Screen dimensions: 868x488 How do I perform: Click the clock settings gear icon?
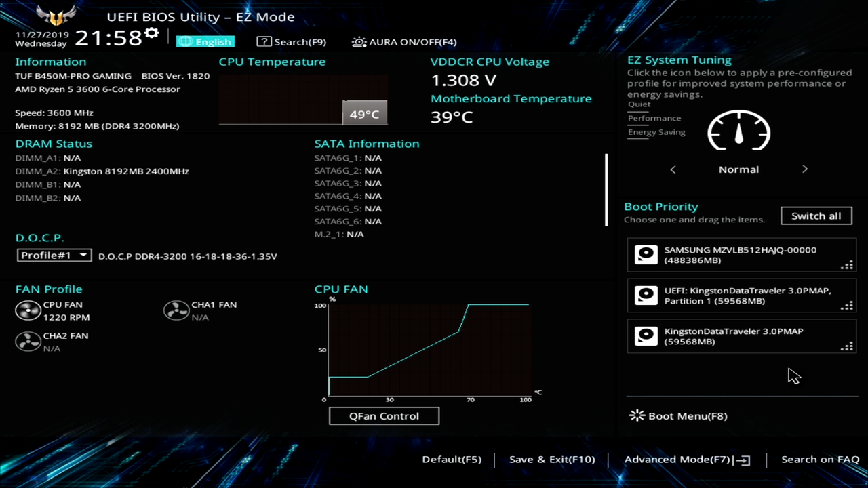coord(152,33)
